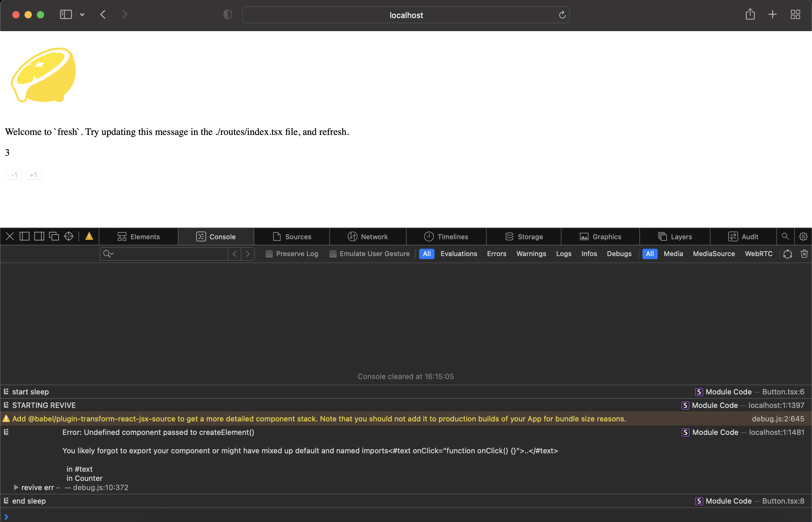
Task: Select the element inspection crosshair tool
Action: 68,236
